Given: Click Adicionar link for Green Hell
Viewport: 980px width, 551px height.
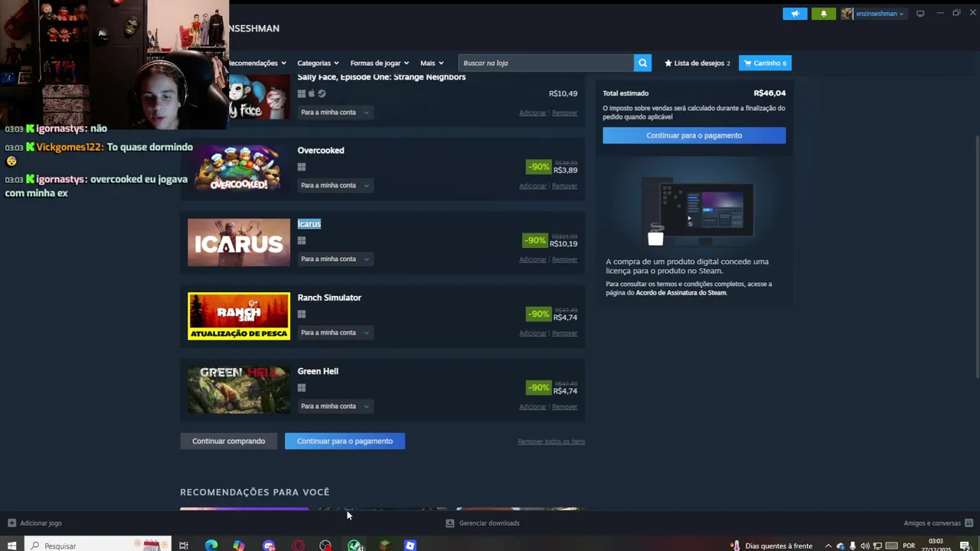Looking at the screenshot, I should (533, 406).
